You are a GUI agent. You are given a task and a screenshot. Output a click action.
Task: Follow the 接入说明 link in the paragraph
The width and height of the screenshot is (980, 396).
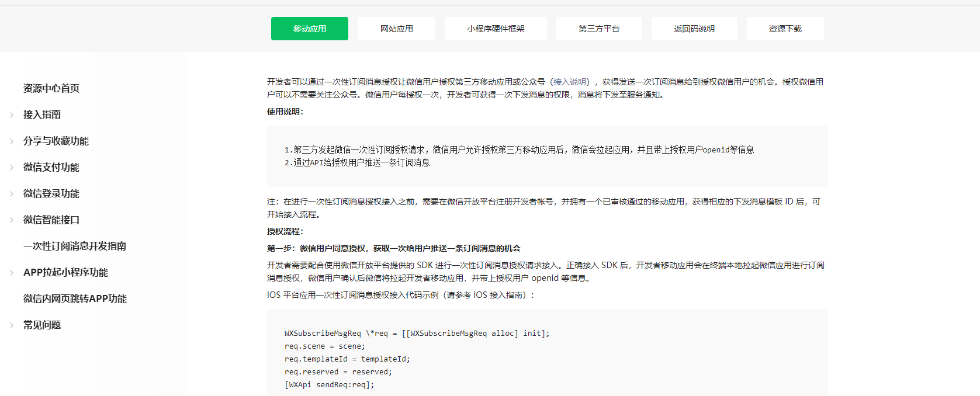[x=569, y=82]
